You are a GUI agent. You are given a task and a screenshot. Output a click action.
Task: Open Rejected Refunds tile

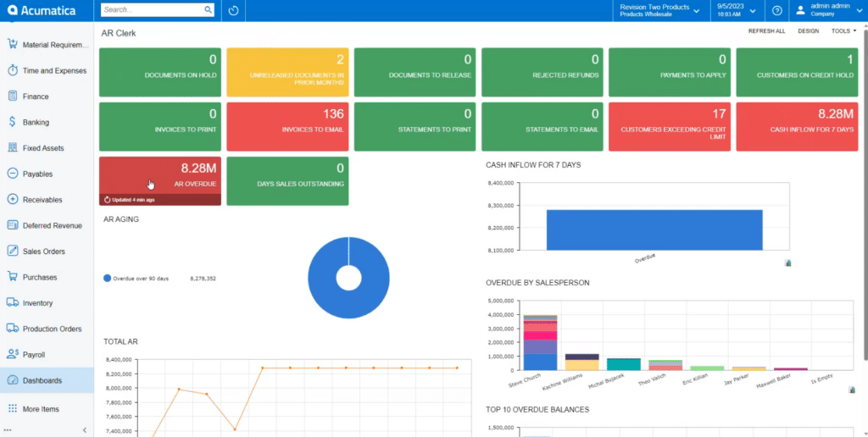coord(542,73)
